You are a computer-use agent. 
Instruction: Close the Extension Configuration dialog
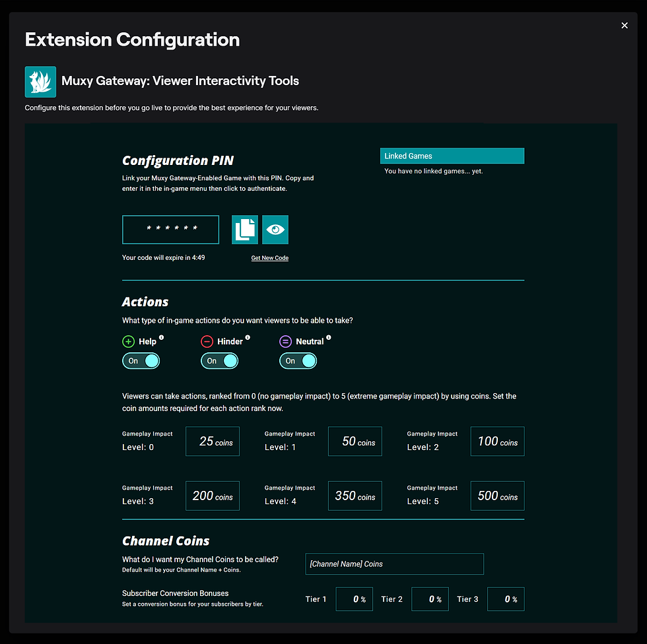(625, 26)
